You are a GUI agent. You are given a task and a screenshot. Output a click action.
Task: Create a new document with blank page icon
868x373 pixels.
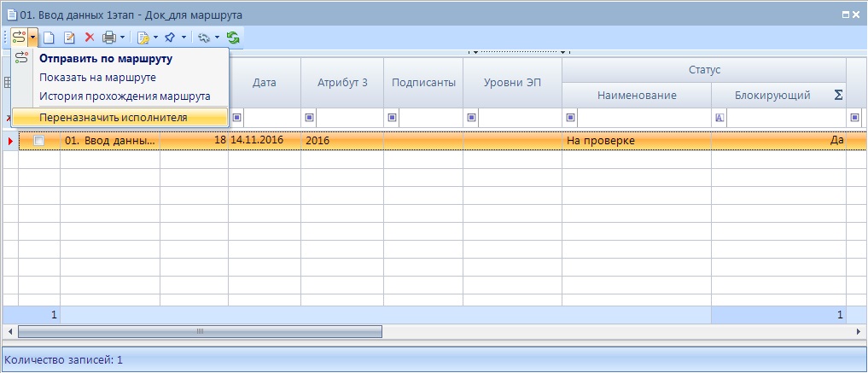[50, 38]
